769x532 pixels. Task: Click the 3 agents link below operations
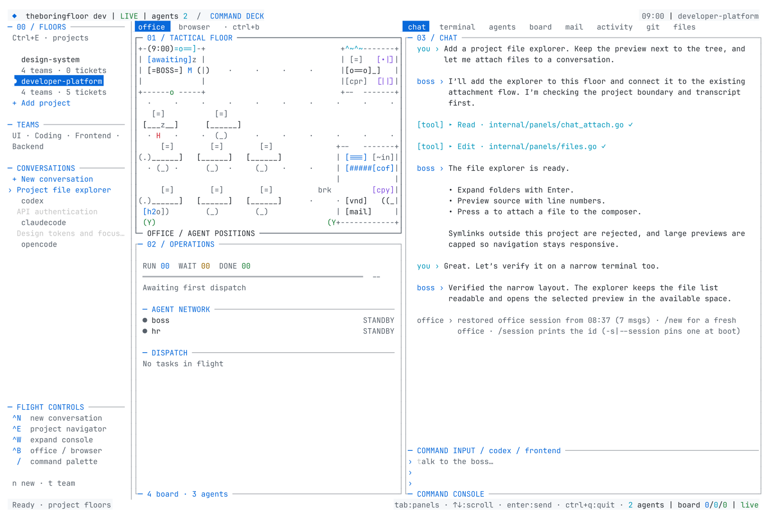click(210, 494)
